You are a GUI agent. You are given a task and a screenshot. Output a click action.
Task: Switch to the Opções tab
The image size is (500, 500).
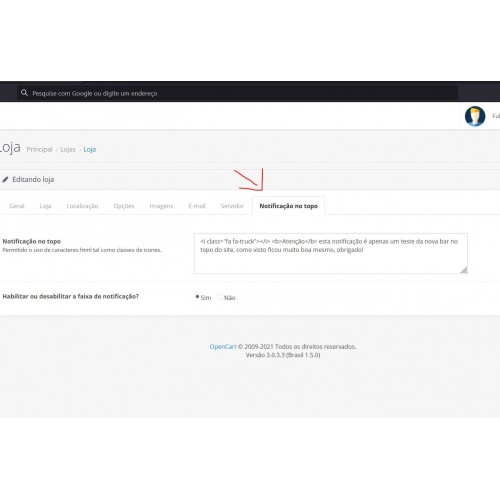pyautogui.click(x=124, y=206)
